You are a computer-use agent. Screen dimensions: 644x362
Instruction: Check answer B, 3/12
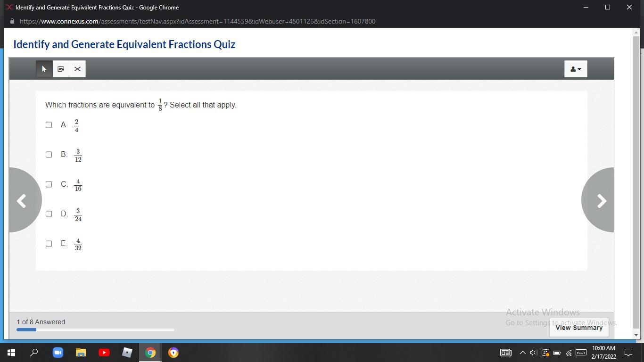tap(49, 155)
